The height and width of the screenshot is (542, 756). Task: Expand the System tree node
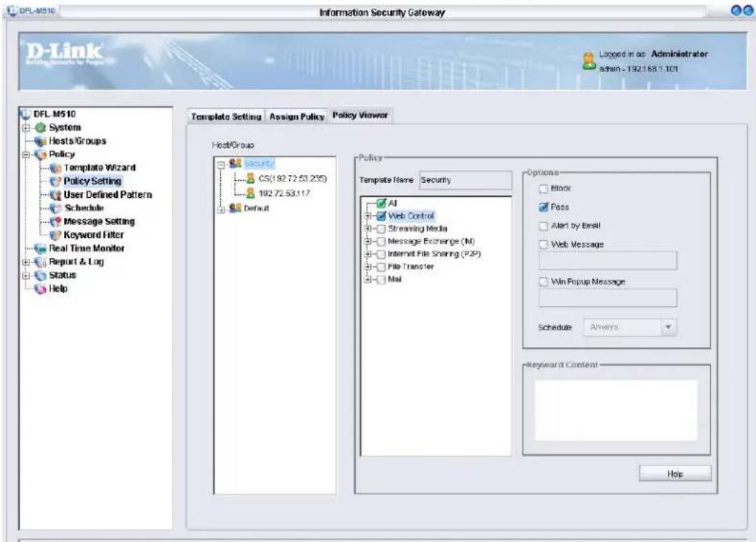pos(26,128)
